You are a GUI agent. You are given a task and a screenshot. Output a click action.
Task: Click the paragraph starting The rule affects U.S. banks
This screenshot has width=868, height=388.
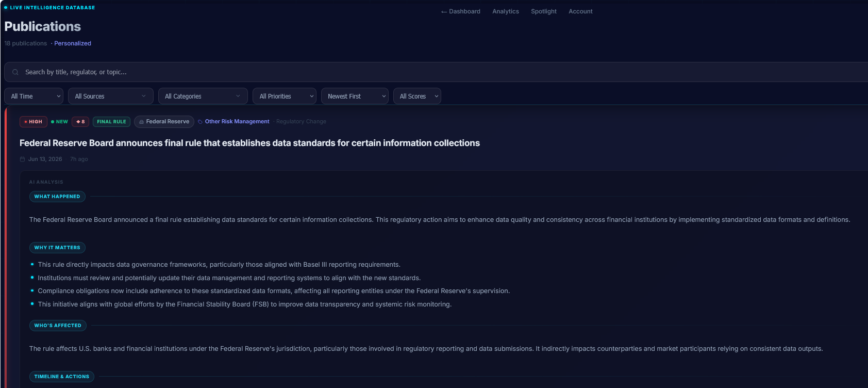pos(426,349)
